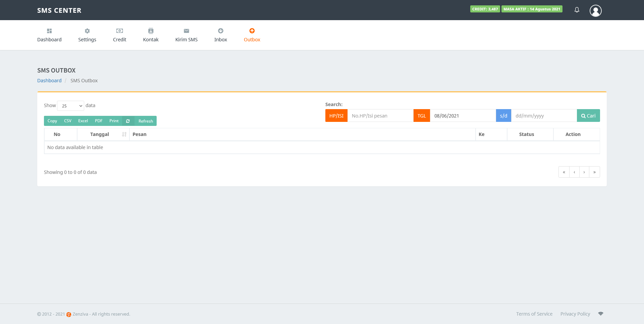This screenshot has height=324, width=644.
Task: Go to previous page of pagination
Action: click(x=574, y=172)
